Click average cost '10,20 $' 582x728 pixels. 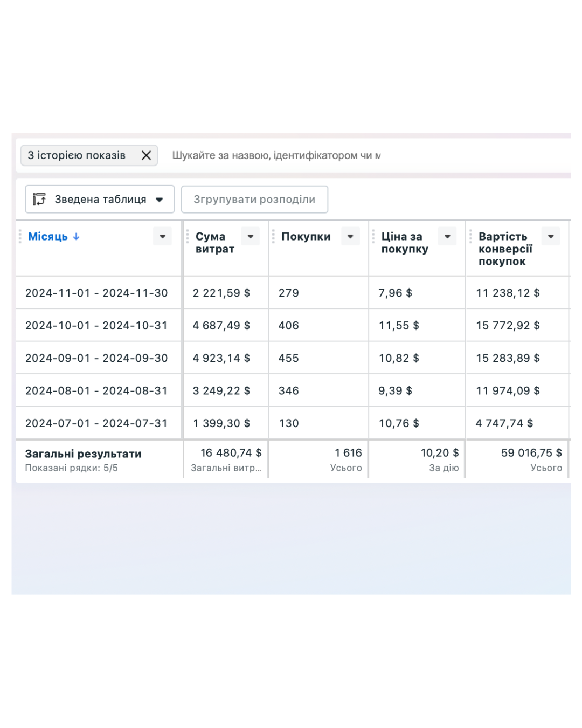tap(440, 453)
